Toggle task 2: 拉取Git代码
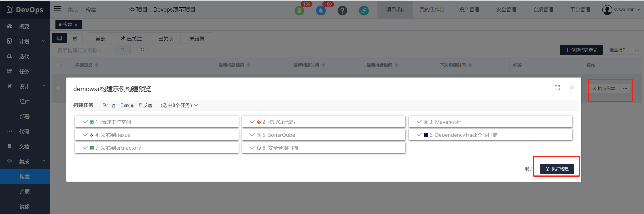644x214 pixels. point(324,122)
